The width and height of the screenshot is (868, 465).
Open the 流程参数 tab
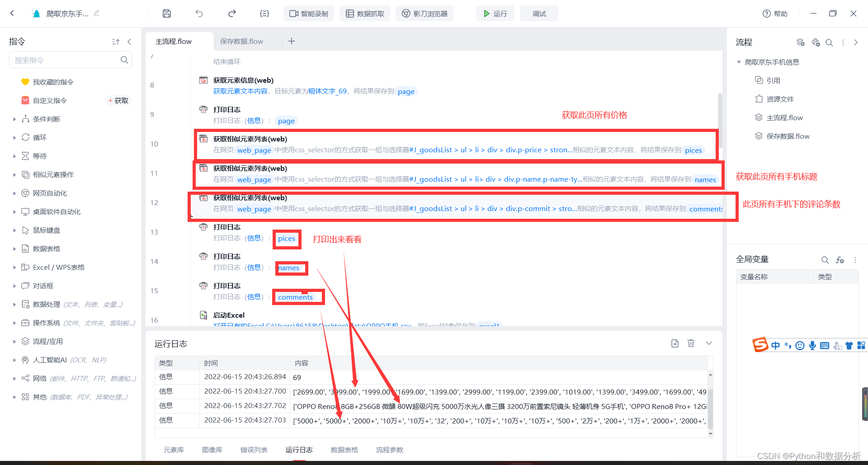click(x=390, y=450)
